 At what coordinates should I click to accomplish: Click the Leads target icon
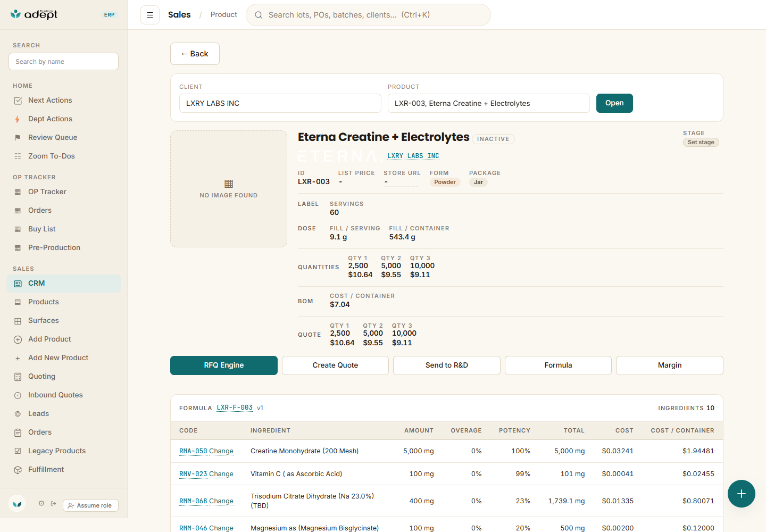(18, 414)
